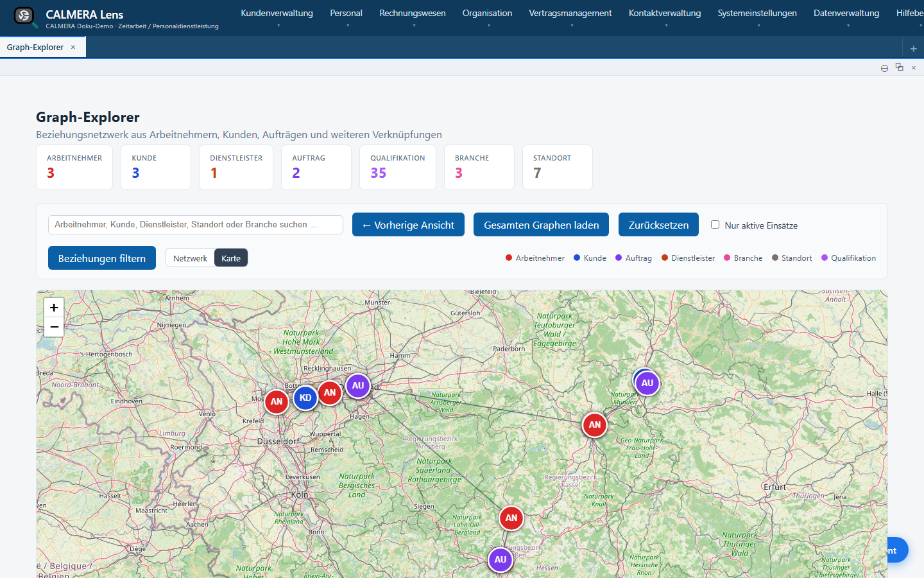
Task: Select AU marker at map bottom
Action: 501,560
